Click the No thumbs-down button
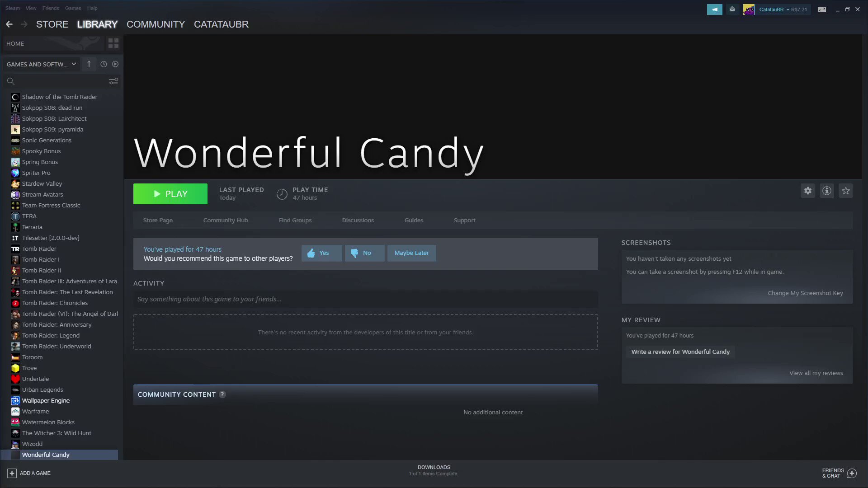The height and width of the screenshot is (488, 868). point(364,253)
